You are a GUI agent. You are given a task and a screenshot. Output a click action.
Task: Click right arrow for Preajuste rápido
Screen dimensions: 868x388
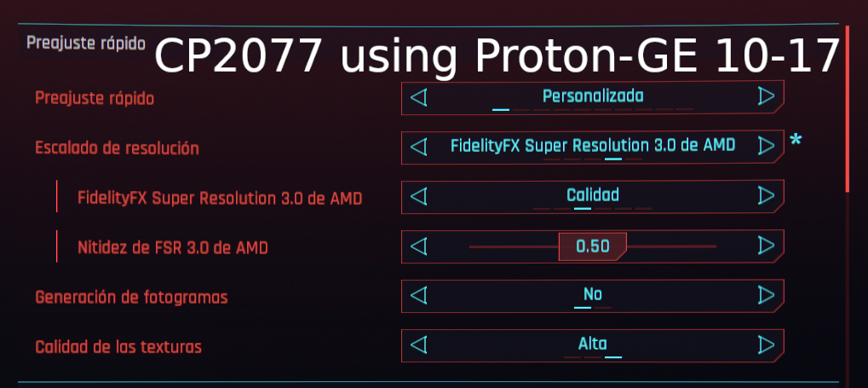coord(766,97)
